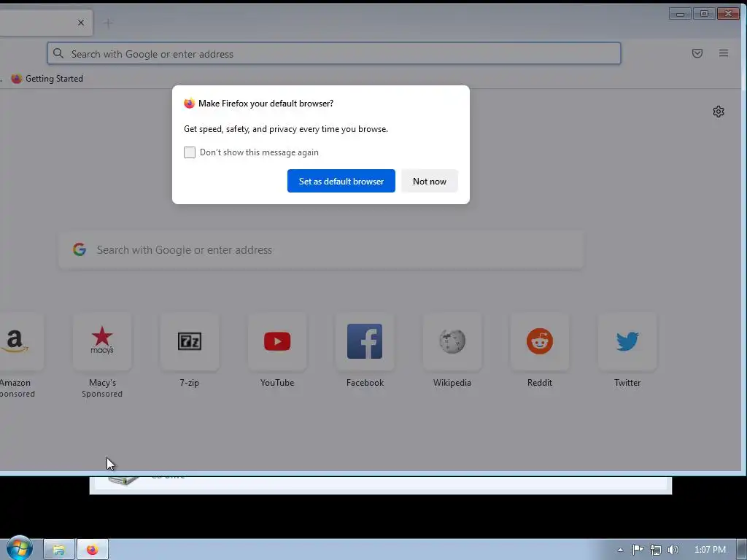Focus the top address bar field
The image size is (747, 560).
point(334,53)
